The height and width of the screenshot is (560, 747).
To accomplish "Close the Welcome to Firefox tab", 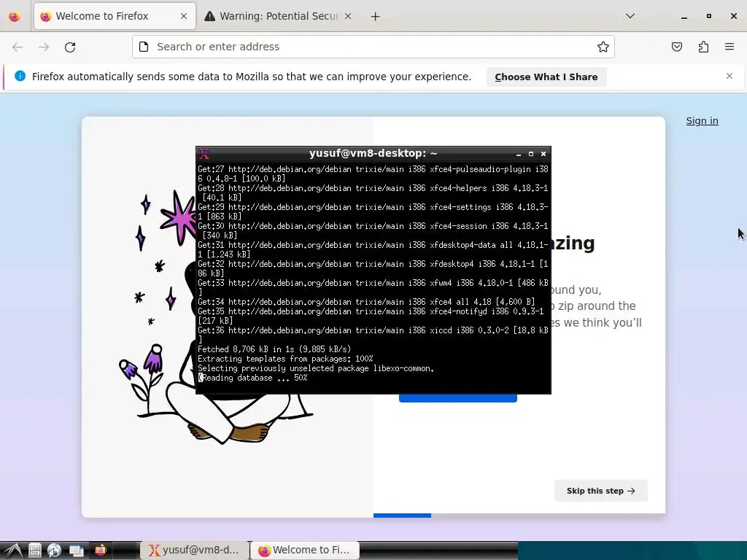I will coord(184,16).
